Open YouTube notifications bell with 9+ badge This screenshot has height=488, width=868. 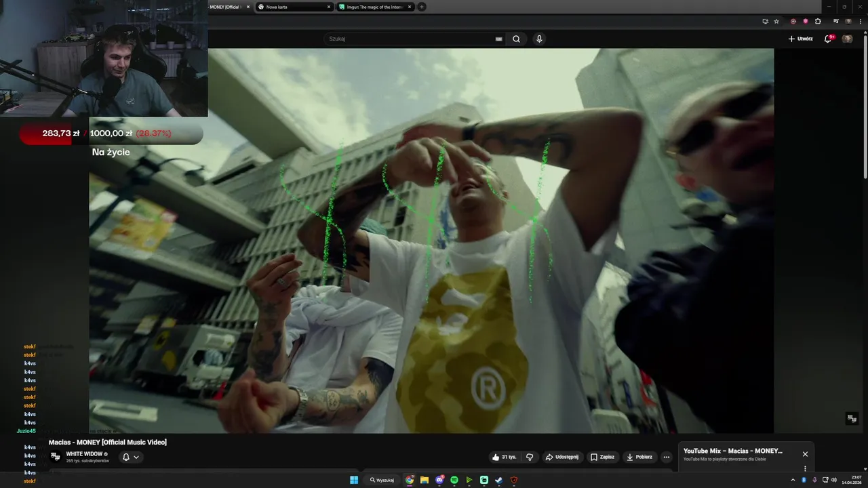pyautogui.click(x=828, y=39)
